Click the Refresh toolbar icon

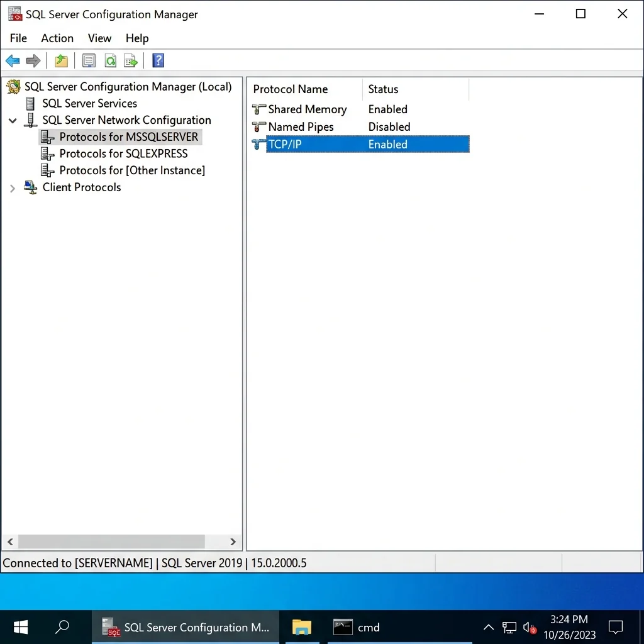pos(111,61)
